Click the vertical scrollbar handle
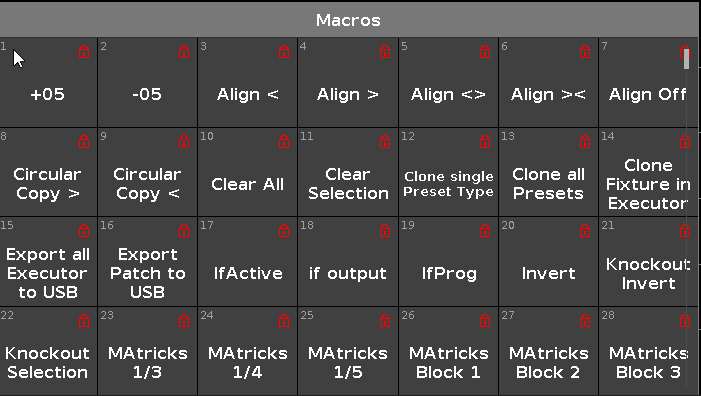 pyautogui.click(x=687, y=59)
